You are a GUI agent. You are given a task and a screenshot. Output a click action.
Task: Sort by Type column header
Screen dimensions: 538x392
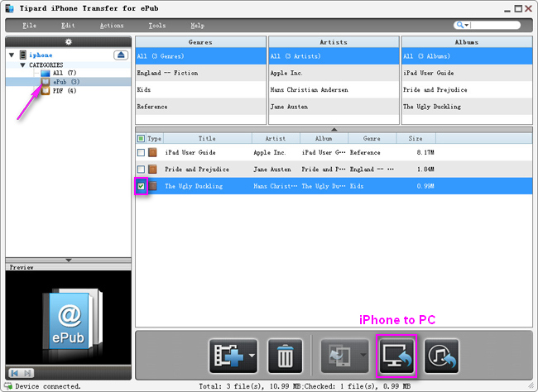tap(155, 139)
